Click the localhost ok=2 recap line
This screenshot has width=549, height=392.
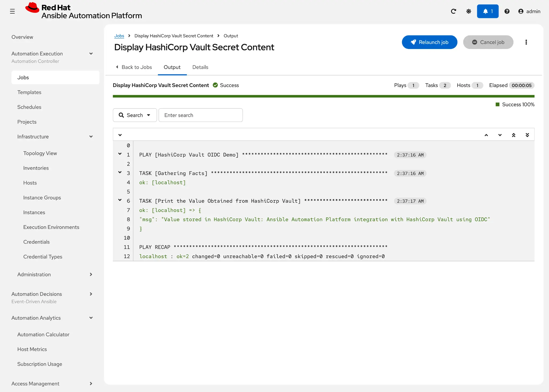click(262, 256)
